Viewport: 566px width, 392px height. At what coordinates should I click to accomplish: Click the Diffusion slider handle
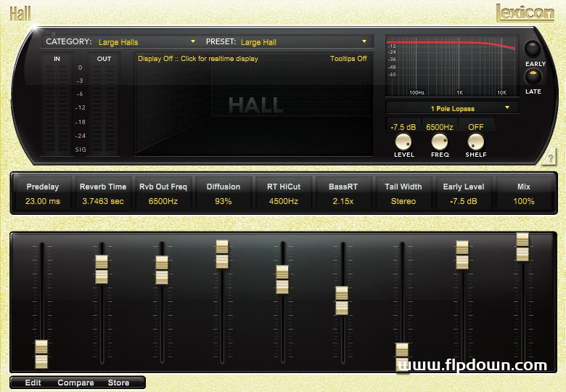click(222, 254)
